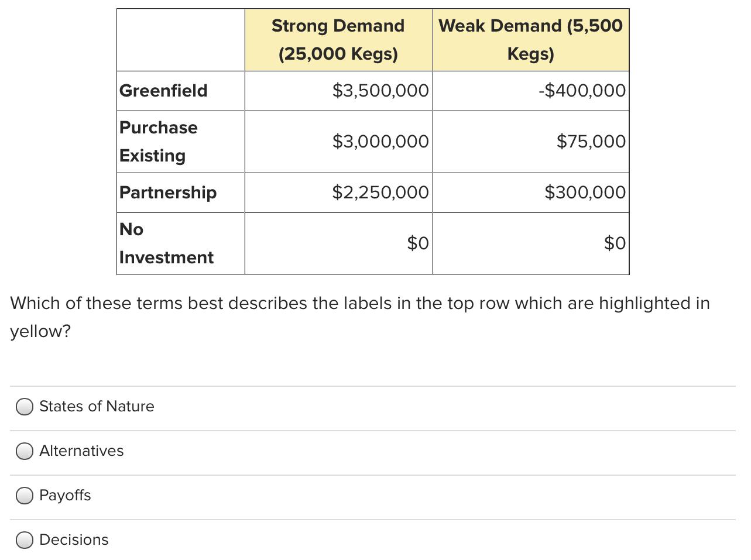751x560 pixels.
Task: Select the Partnership row label
Action: pyautogui.click(x=168, y=193)
